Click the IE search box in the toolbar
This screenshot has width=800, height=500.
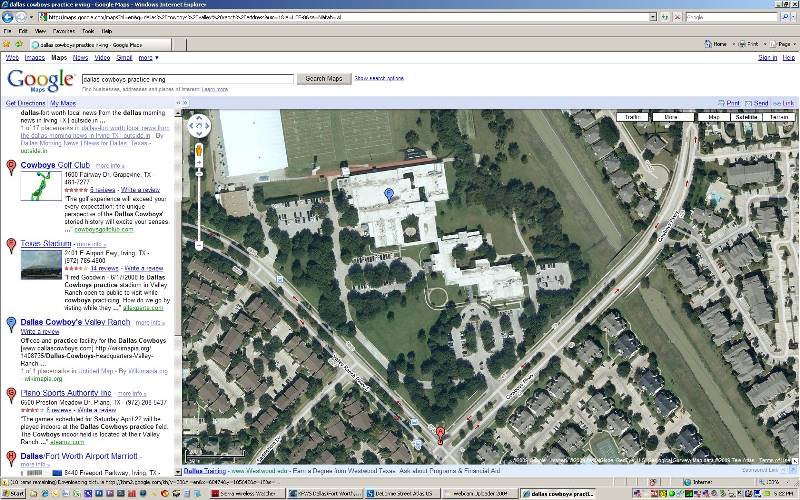coord(733,17)
